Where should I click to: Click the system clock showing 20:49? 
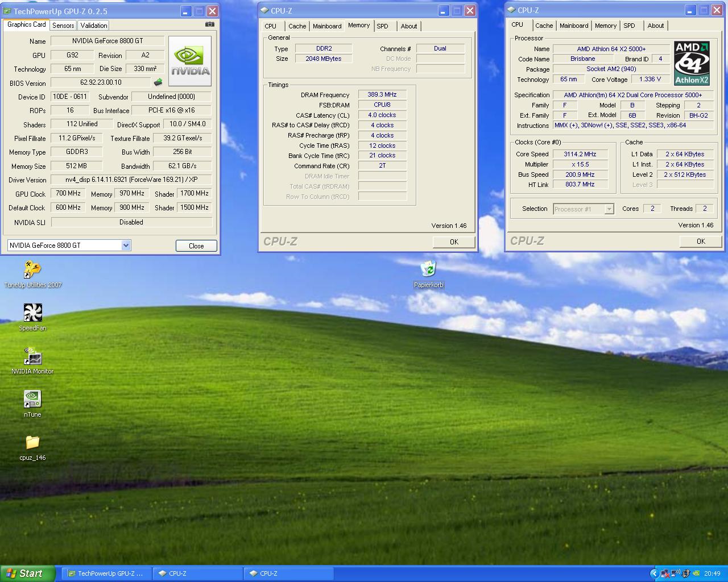[712, 574]
